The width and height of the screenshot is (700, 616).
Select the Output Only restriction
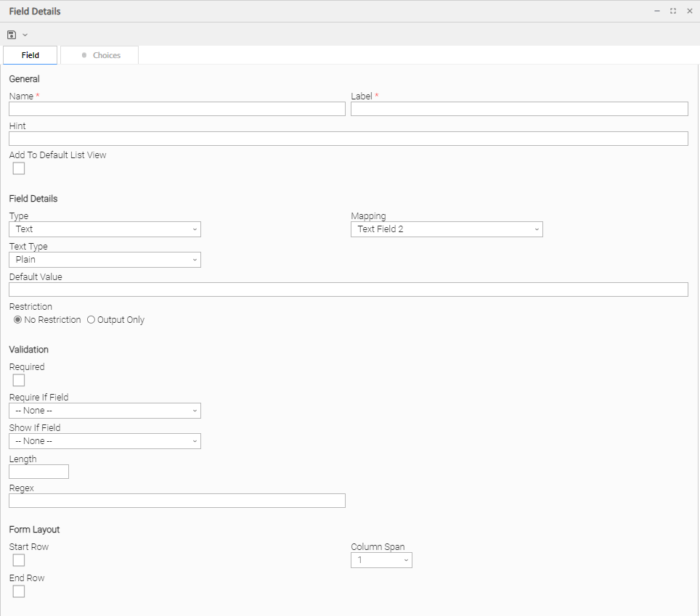tap(91, 320)
